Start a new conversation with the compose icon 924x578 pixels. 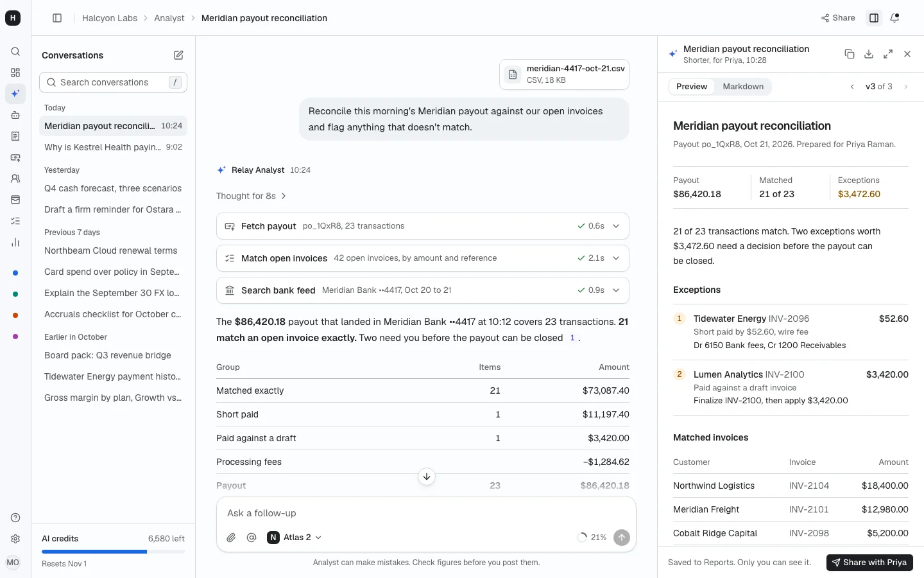coord(178,55)
